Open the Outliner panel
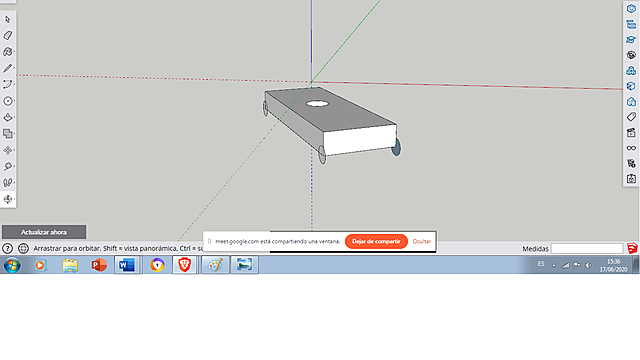 click(631, 24)
